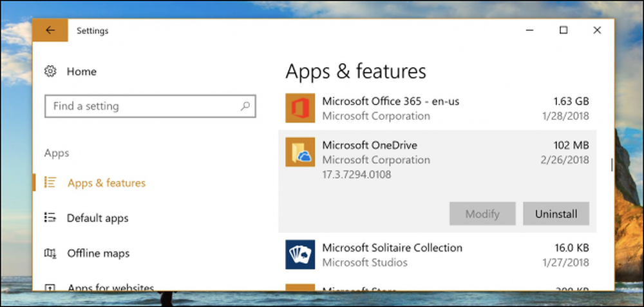Click the 2/26/2018 install date
The height and width of the screenshot is (307, 644).
[565, 160]
